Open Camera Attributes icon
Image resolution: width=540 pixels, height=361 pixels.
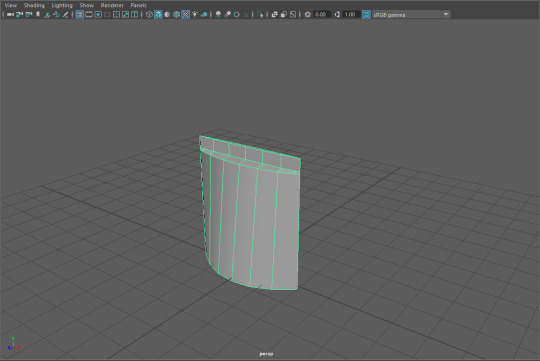[29, 14]
